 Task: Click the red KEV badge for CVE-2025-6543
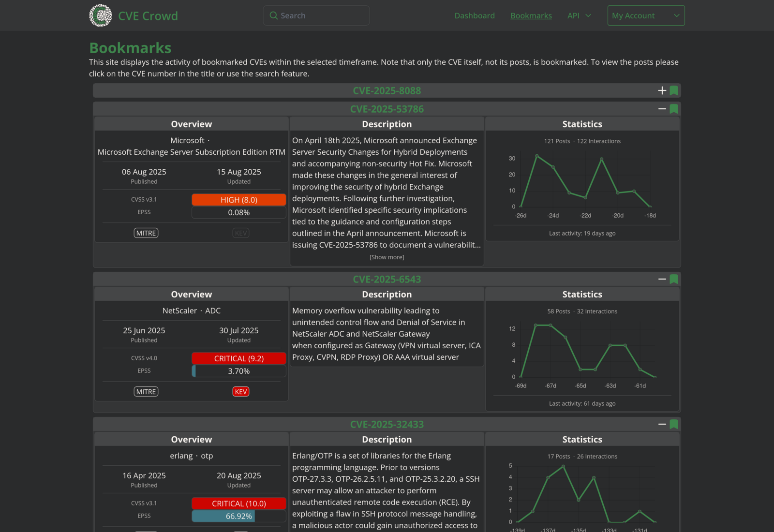pyautogui.click(x=240, y=392)
